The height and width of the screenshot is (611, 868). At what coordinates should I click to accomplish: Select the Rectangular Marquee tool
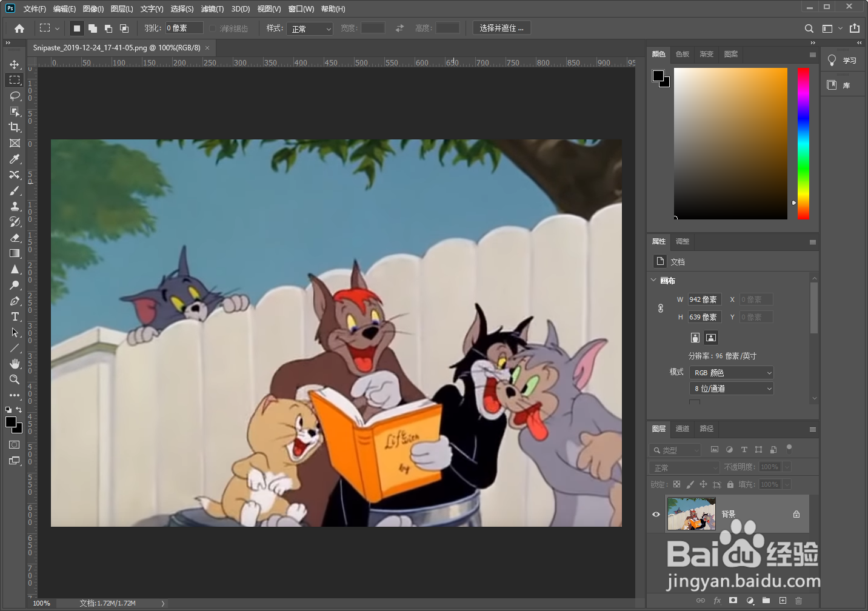15,80
